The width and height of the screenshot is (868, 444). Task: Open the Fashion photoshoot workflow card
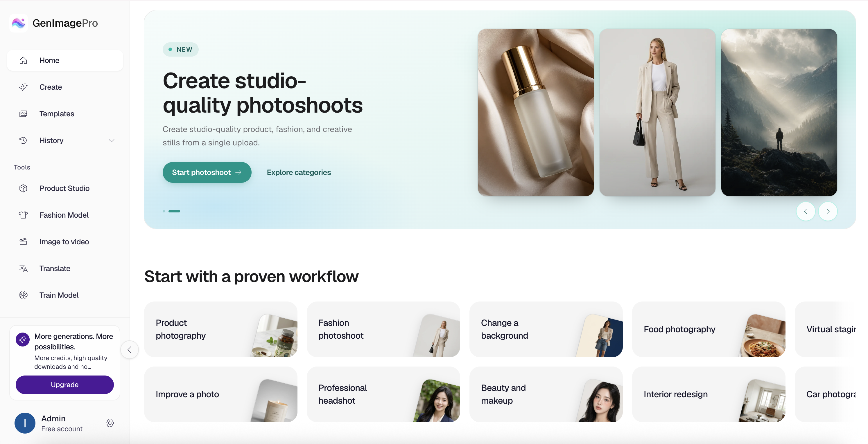(383, 329)
